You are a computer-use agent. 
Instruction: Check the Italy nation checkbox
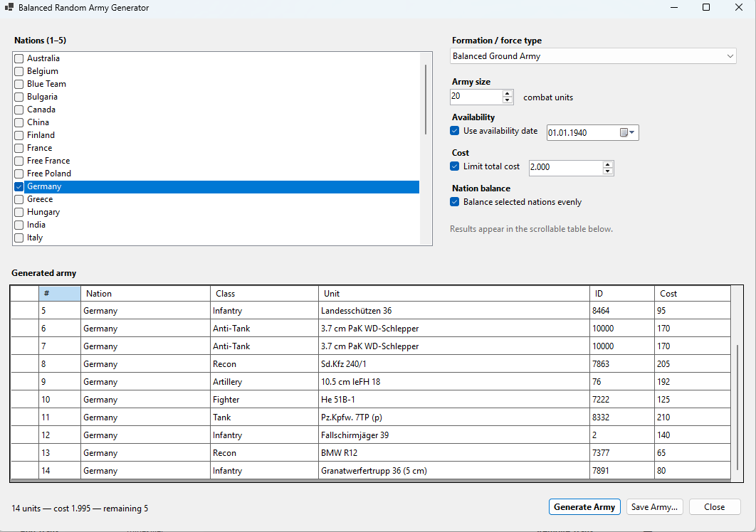click(x=19, y=238)
